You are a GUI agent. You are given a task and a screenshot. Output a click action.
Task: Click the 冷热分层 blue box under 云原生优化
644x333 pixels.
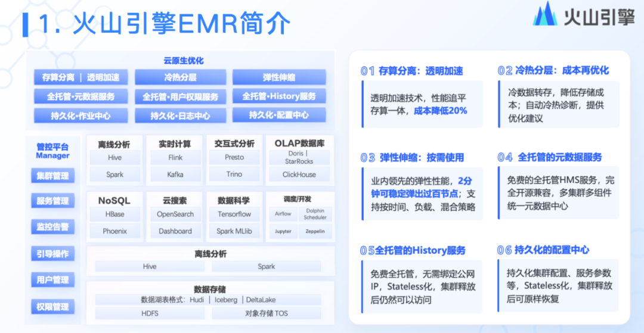point(180,77)
